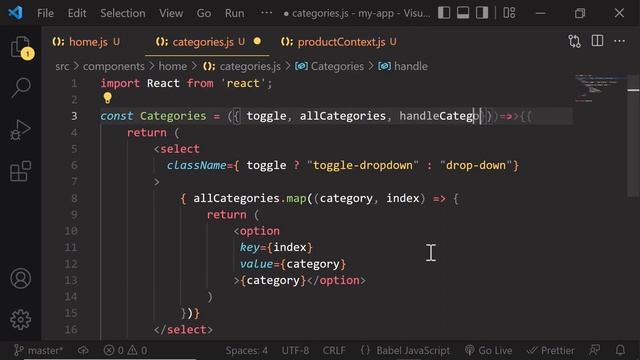Click the vertical scrollbar of the editor
This screenshot has width=640, height=360.
tap(633, 136)
